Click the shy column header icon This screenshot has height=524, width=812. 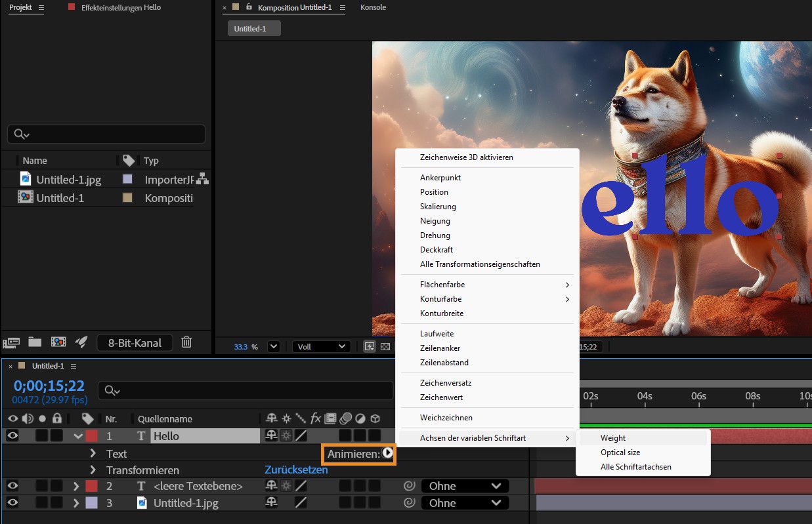(271, 418)
